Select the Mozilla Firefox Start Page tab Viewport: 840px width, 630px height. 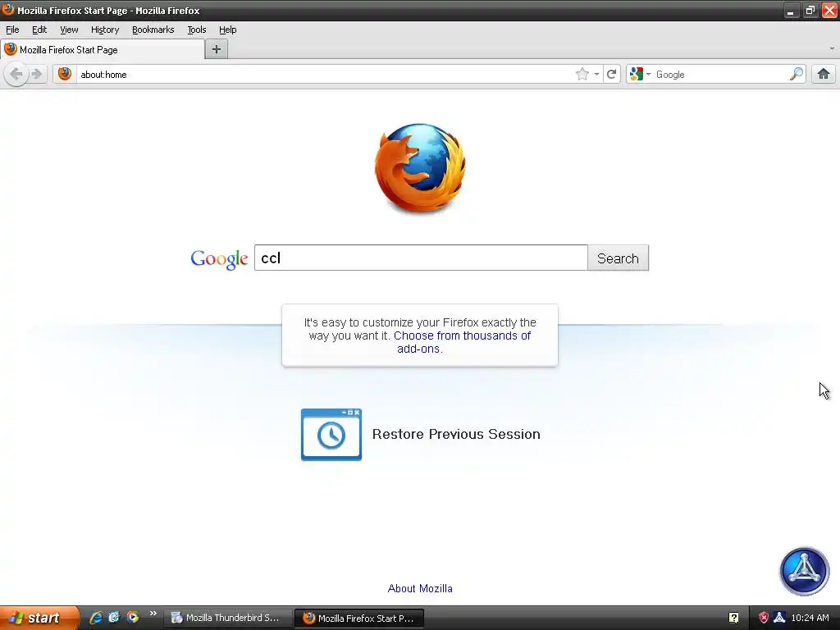[x=103, y=50]
